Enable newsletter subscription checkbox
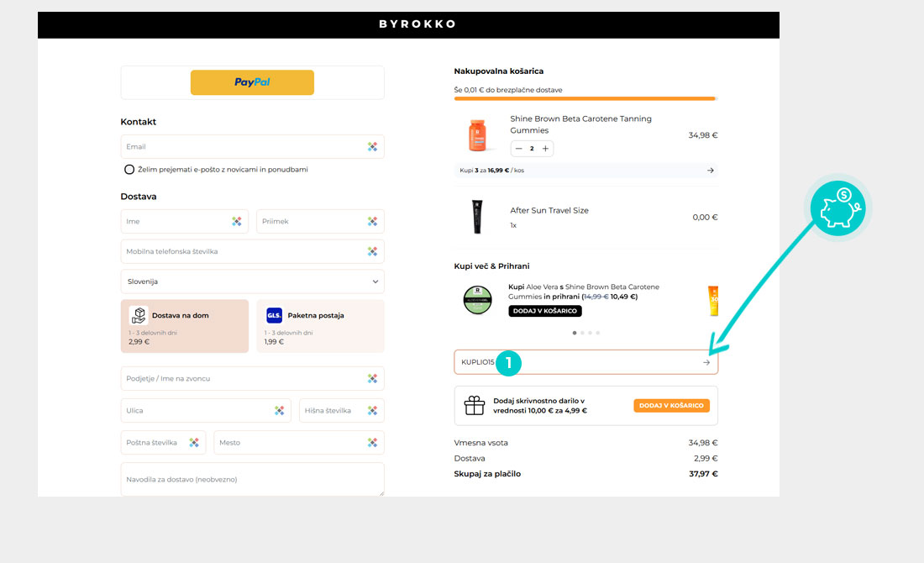 point(129,170)
